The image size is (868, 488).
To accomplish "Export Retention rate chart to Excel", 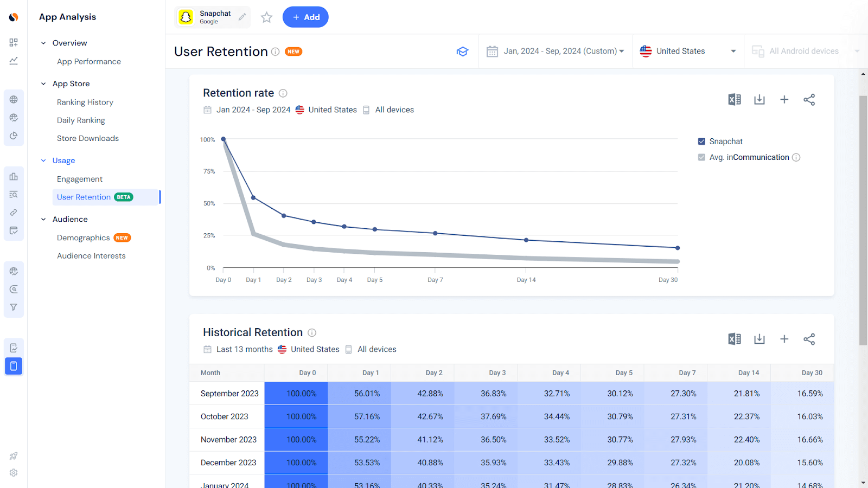I will (x=734, y=99).
